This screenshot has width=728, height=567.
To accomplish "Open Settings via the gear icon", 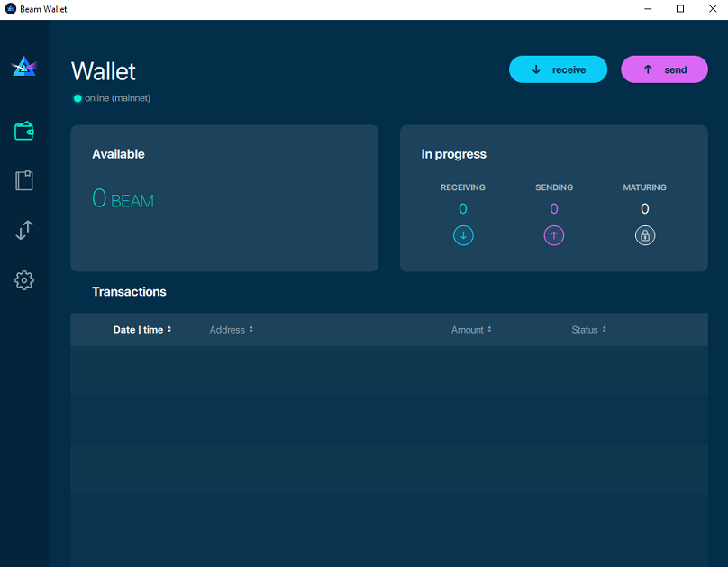I will pyautogui.click(x=24, y=280).
